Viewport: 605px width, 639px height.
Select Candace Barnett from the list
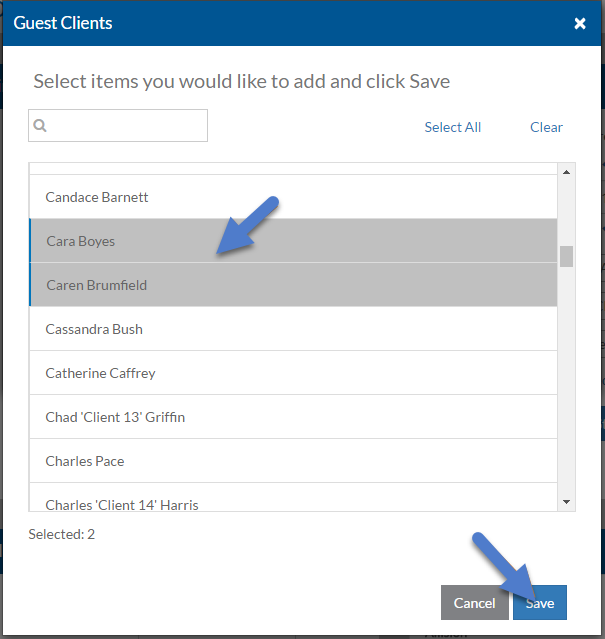(x=293, y=197)
